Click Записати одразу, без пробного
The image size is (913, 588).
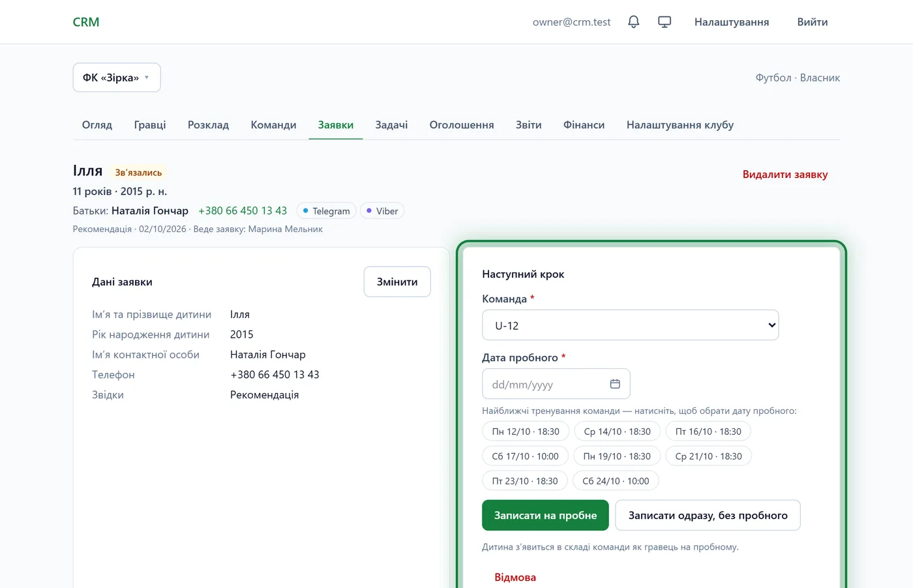coord(708,515)
